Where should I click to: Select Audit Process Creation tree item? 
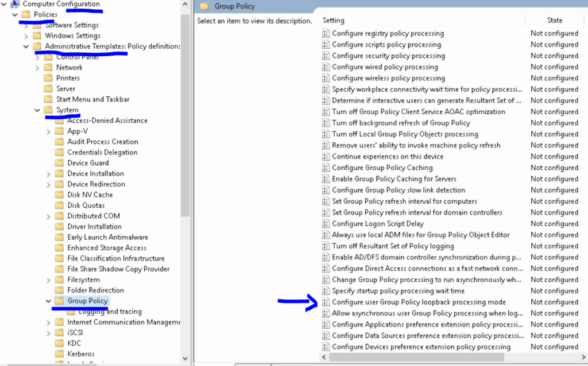click(x=103, y=142)
